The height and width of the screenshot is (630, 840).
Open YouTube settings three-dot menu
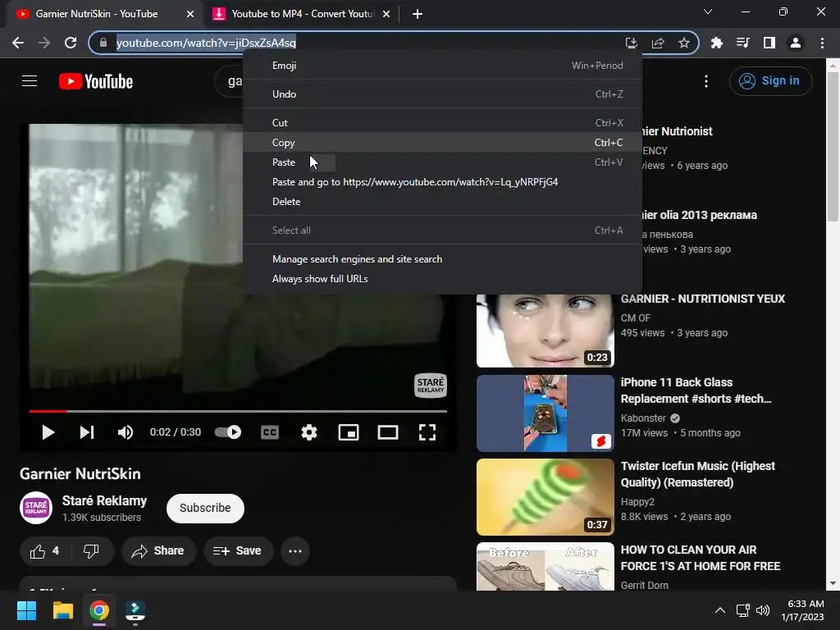pyautogui.click(x=706, y=81)
